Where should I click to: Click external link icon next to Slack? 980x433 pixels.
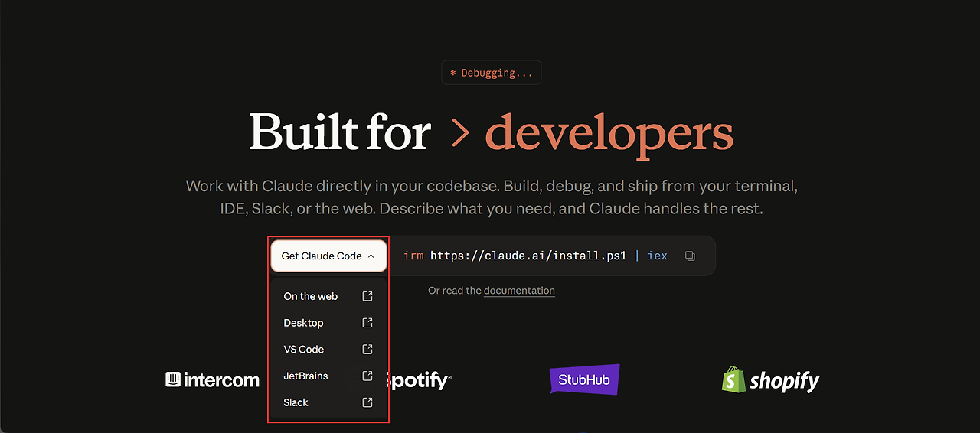[367, 402]
